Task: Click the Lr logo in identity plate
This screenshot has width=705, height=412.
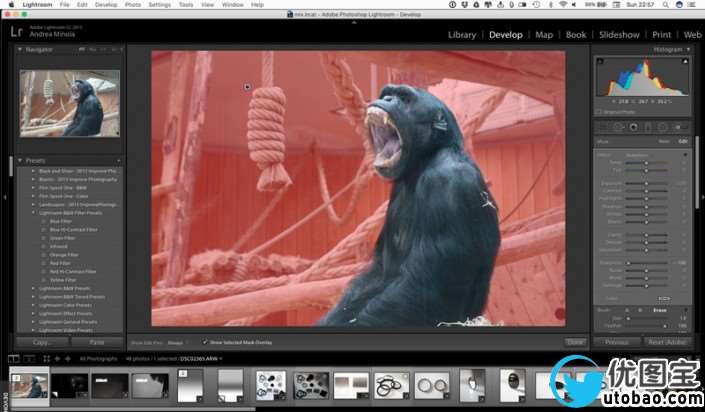Action: tap(16, 32)
